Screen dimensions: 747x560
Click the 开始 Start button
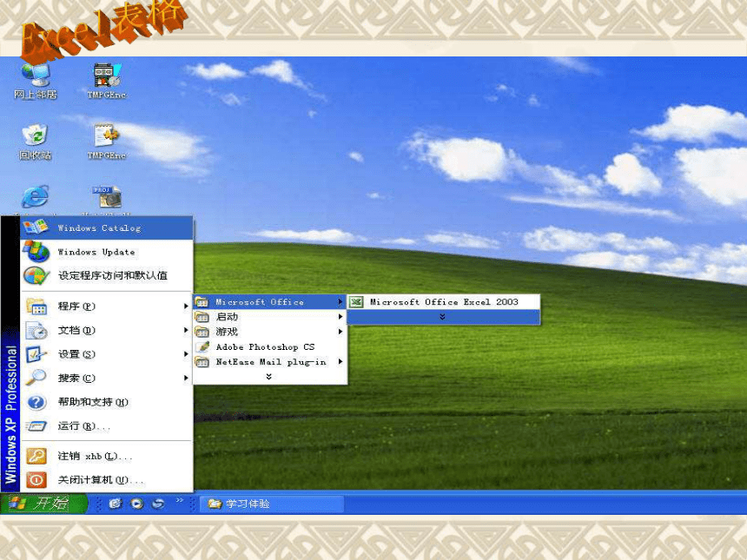coord(43,504)
